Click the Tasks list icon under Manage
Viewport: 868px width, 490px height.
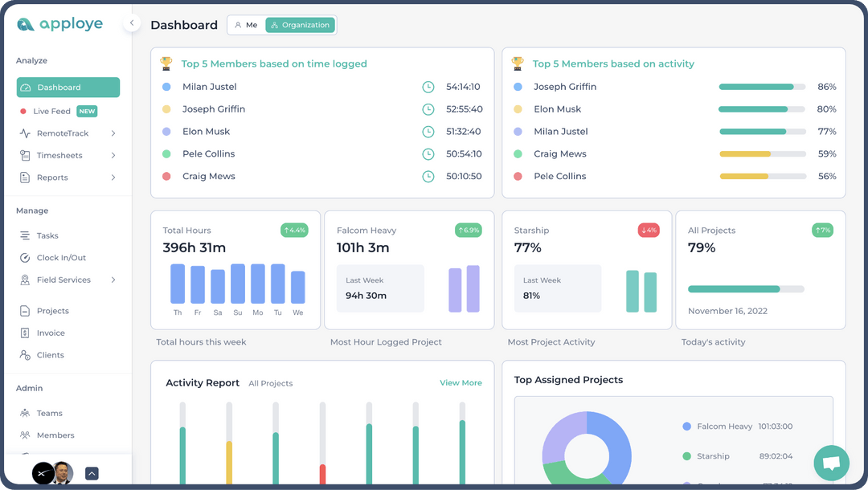pyautogui.click(x=27, y=235)
